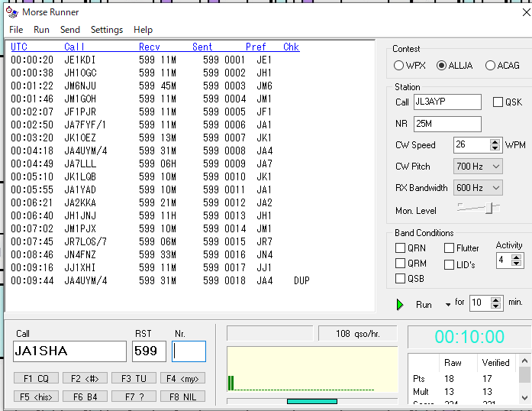Screen dimensions: 532x411
Task: Click the teal RIT frequency bar
Action: pos(312,401)
